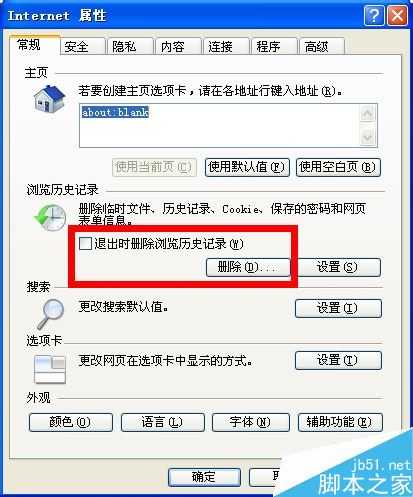
Task: Click the homepage box scroll down arrow
Action: coord(368,137)
